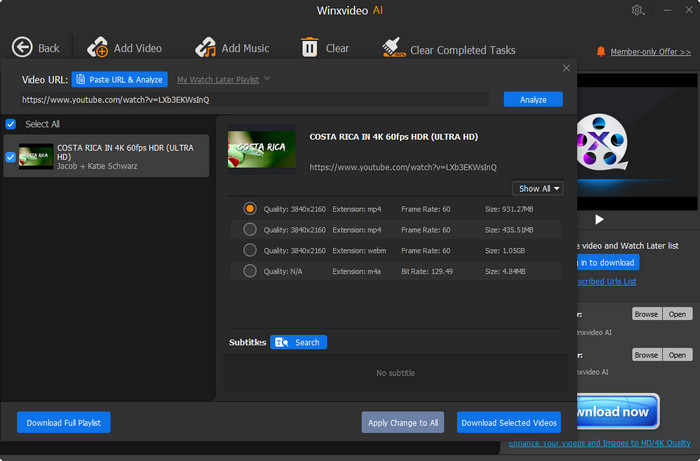Open Enhance Your Videos to HD/4K link
Viewport: 700px width, 461px height.
(x=599, y=443)
